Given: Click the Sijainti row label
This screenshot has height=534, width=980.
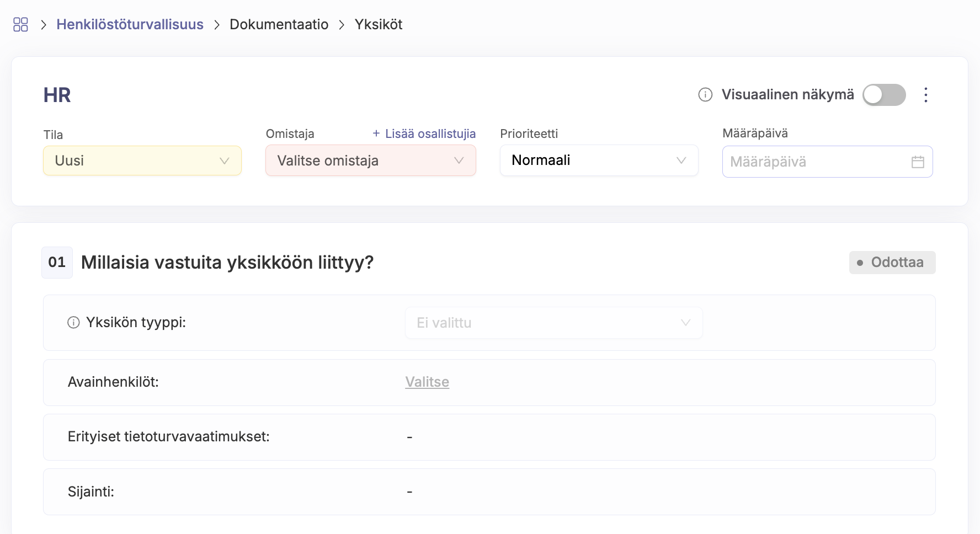Looking at the screenshot, I should 91,492.
